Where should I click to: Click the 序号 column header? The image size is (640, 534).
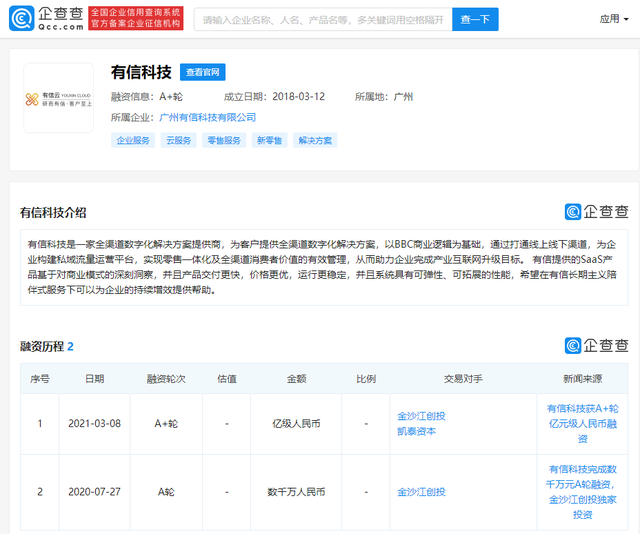[40, 379]
